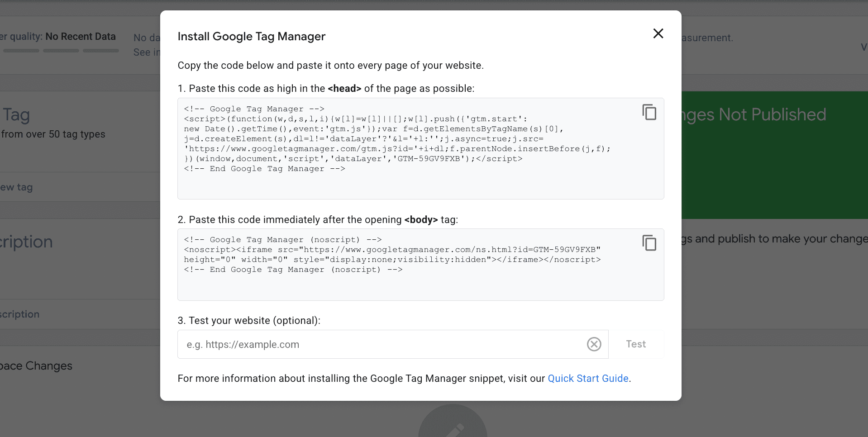This screenshot has width=868, height=437.
Task: Click the quality score progress bars
Action: [61, 50]
